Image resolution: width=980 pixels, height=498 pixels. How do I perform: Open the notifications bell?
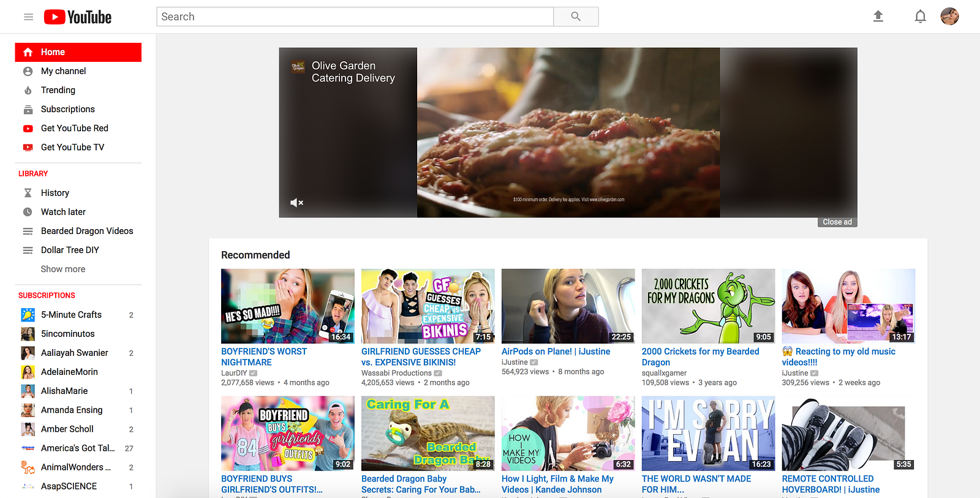[x=920, y=17]
